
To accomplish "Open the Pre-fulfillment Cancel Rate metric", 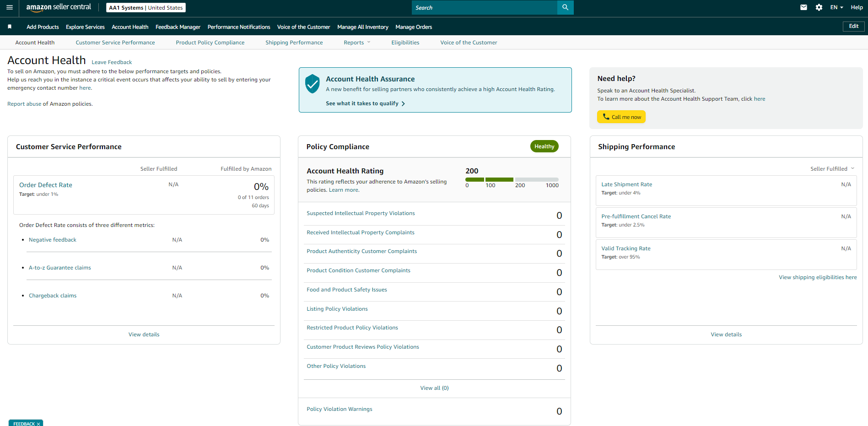I will coord(636,216).
